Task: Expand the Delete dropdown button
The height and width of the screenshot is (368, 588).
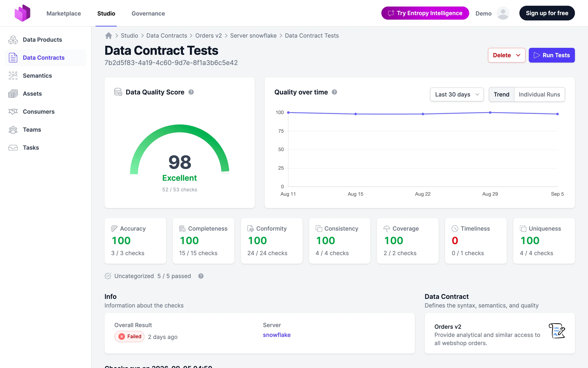Action: [507, 55]
